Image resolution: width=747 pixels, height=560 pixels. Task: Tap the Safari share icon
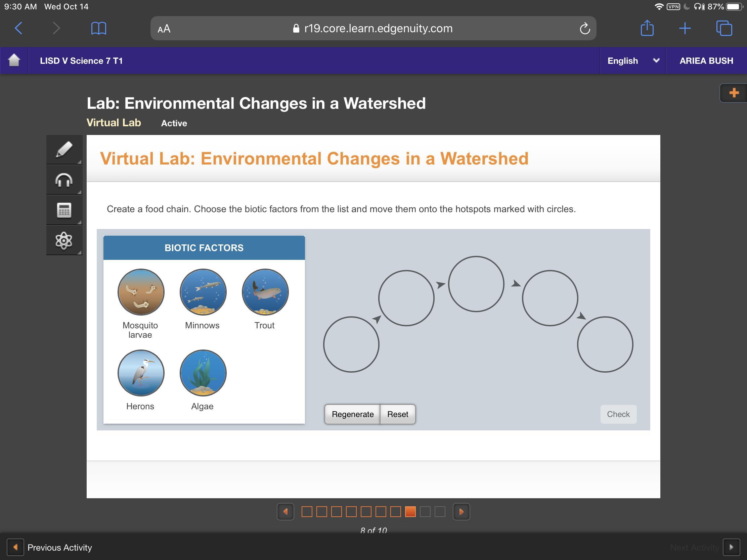tap(647, 28)
